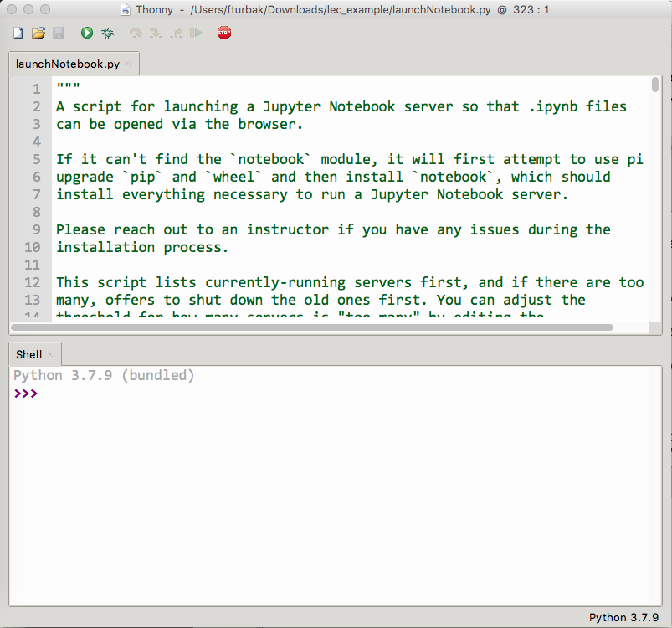The width and height of the screenshot is (672, 628).
Task: Click the Step over icon
Action: (x=136, y=33)
